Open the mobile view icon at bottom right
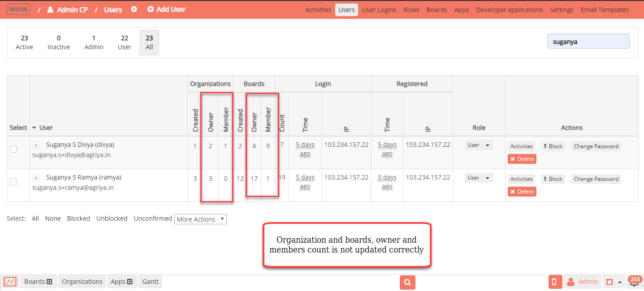This screenshot has width=644, height=291. tap(555, 282)
